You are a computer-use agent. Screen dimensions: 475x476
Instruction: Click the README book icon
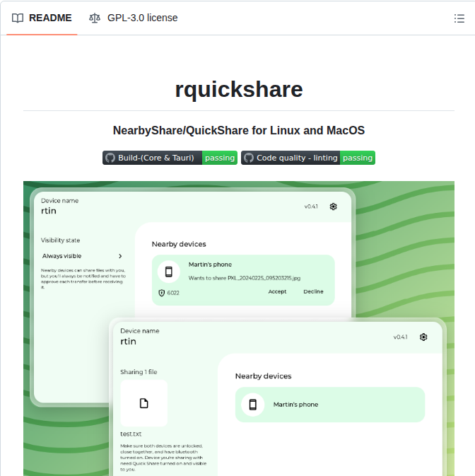coord(18,18)
